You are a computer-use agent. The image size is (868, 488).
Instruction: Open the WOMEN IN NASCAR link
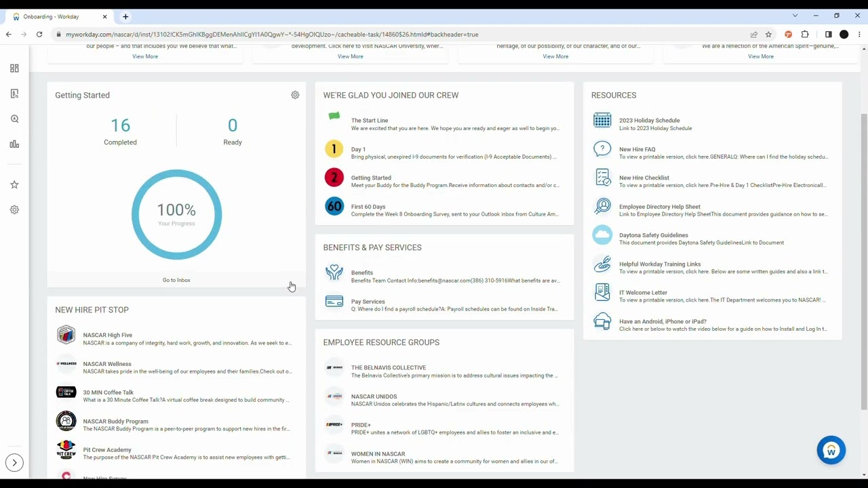coord(378,454)
